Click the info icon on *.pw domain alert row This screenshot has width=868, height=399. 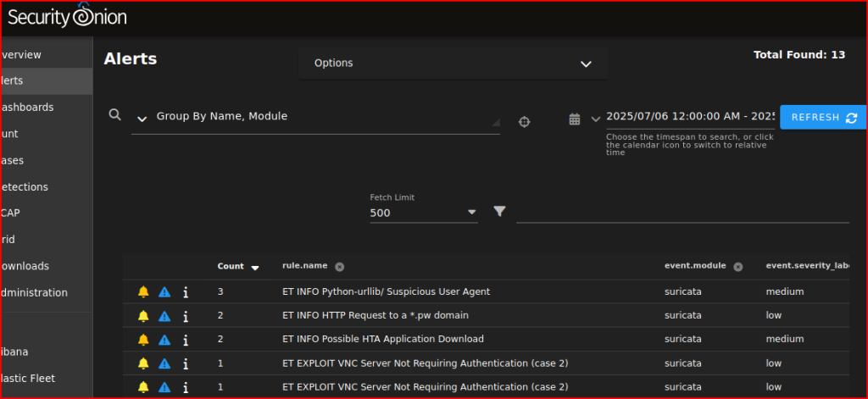coord(186,315)
